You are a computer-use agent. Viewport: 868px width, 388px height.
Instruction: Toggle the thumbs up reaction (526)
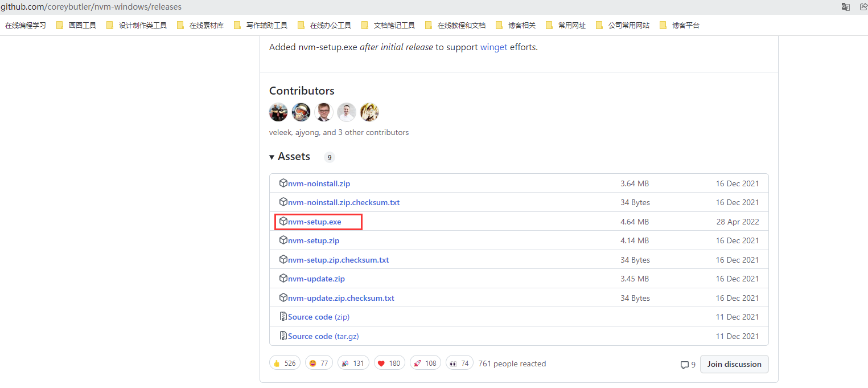click(x=285, y=363)
